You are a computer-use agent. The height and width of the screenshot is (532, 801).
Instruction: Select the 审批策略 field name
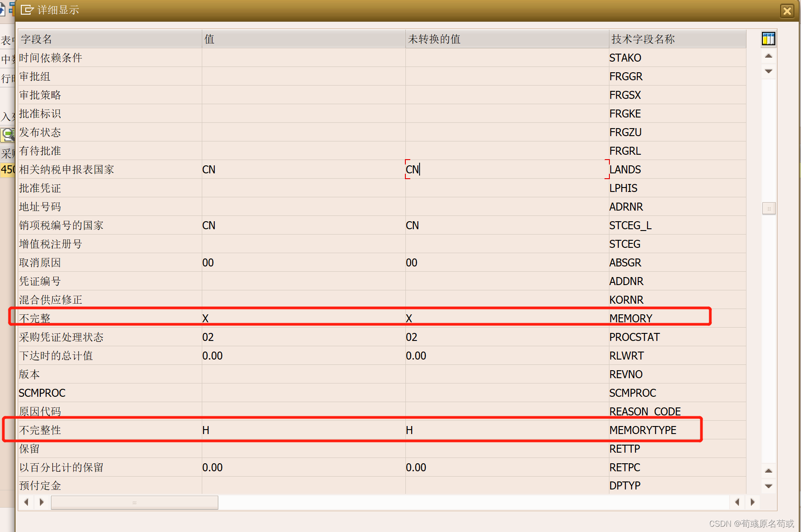(40, 95)
